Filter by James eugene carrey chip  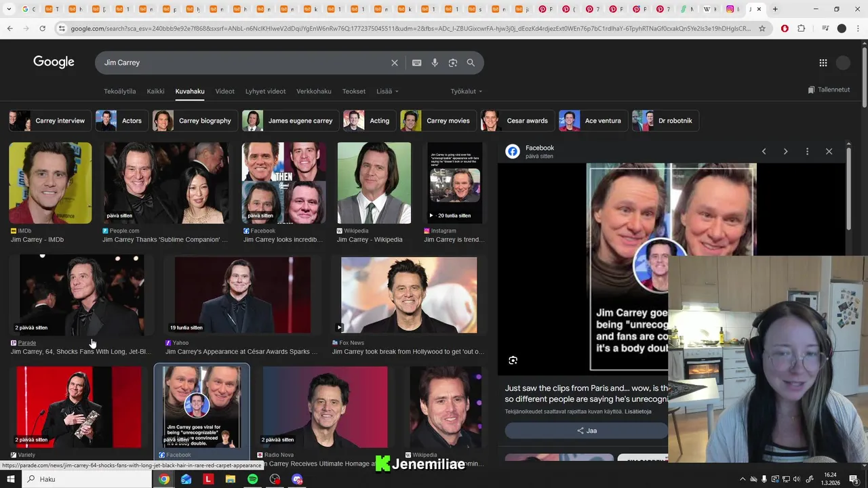pos(290,121)
